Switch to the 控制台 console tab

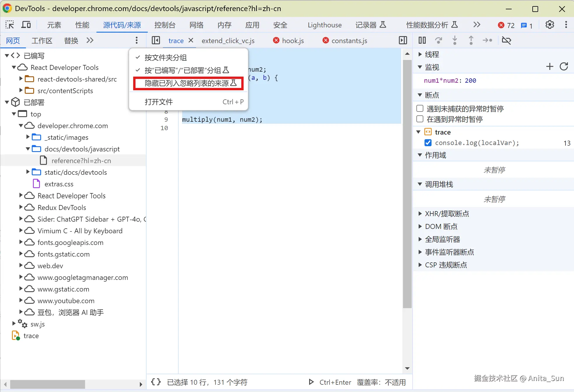pyautogui.click(x=165, y=25)
